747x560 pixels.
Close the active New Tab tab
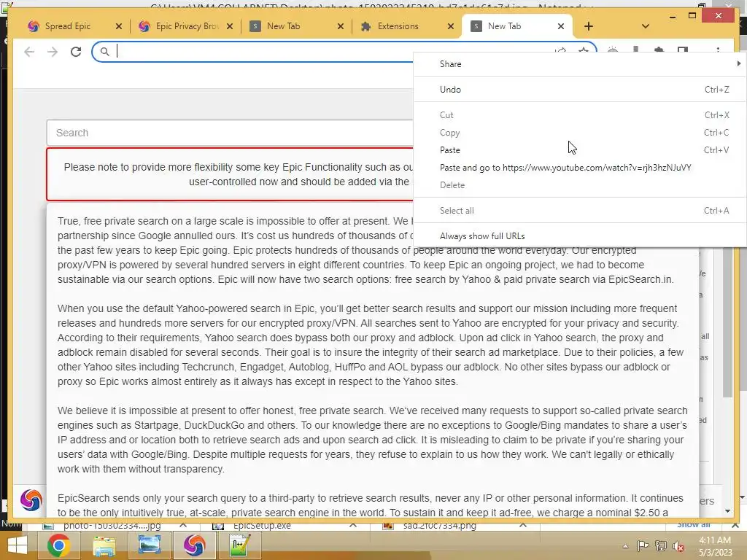tap(561, 26)
